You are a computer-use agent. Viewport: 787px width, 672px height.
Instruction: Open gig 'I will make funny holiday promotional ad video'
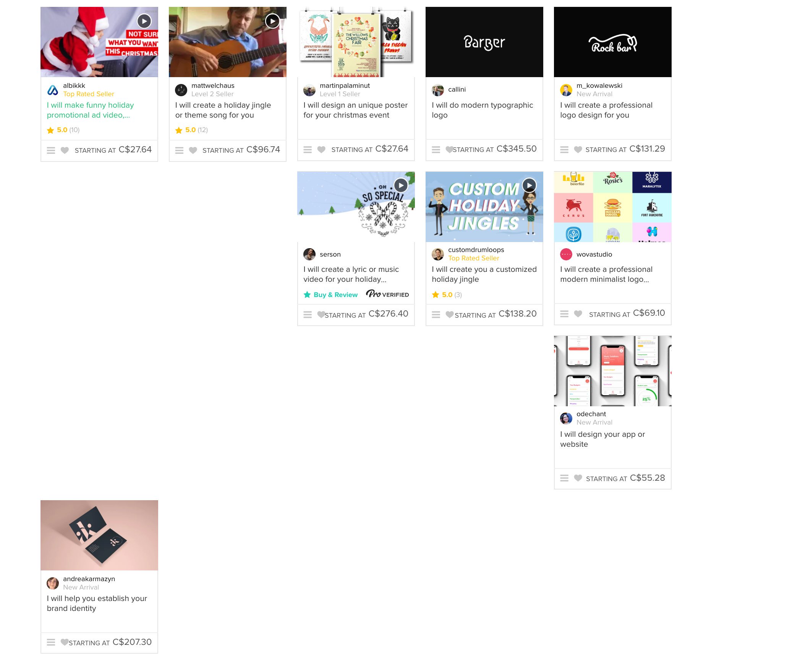[x=91, y=110]
